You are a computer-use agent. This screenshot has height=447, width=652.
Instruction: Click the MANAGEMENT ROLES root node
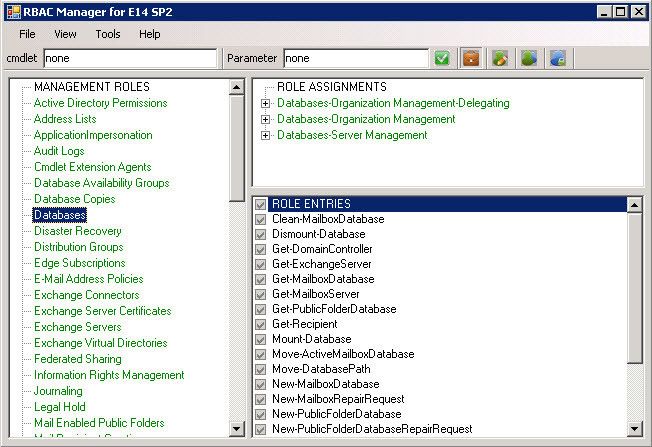pyautogui.click(x=92, y=87)
